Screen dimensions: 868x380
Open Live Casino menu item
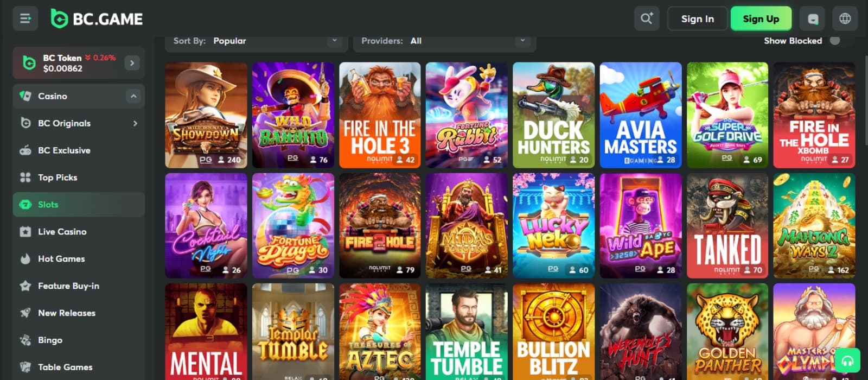pos(79,232)
